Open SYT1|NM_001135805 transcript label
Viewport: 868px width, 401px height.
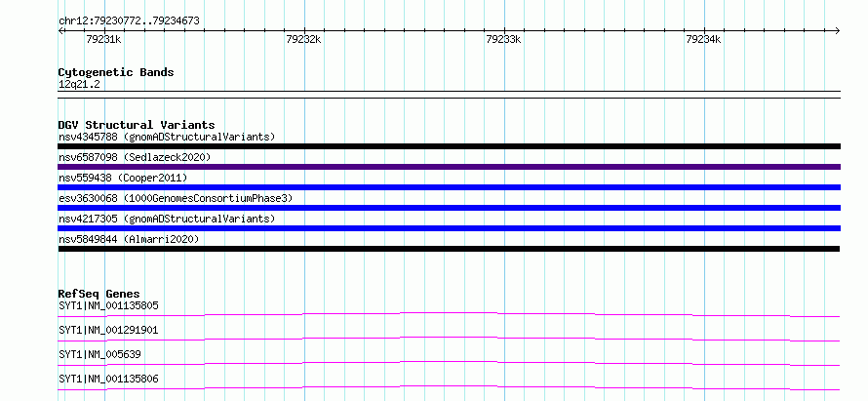[108, 305]
